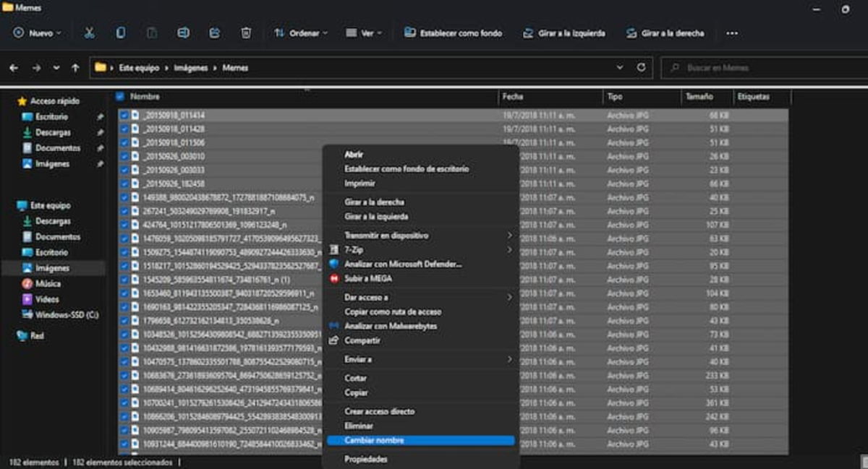Select Descargas under Acceso rápido
The image size is (868, 469).
pos(53,132)
